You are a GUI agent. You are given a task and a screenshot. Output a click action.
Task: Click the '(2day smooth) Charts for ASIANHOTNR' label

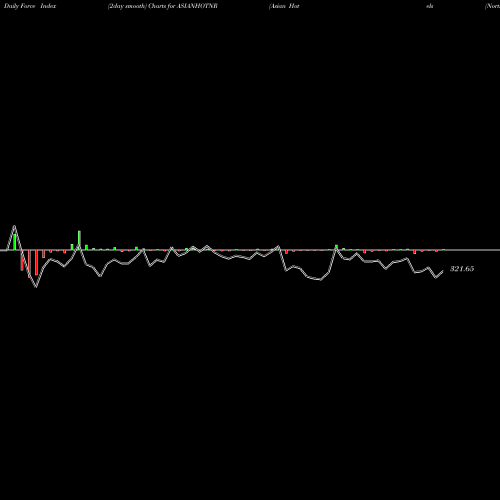pyautogui.click(x=163, y=6)
